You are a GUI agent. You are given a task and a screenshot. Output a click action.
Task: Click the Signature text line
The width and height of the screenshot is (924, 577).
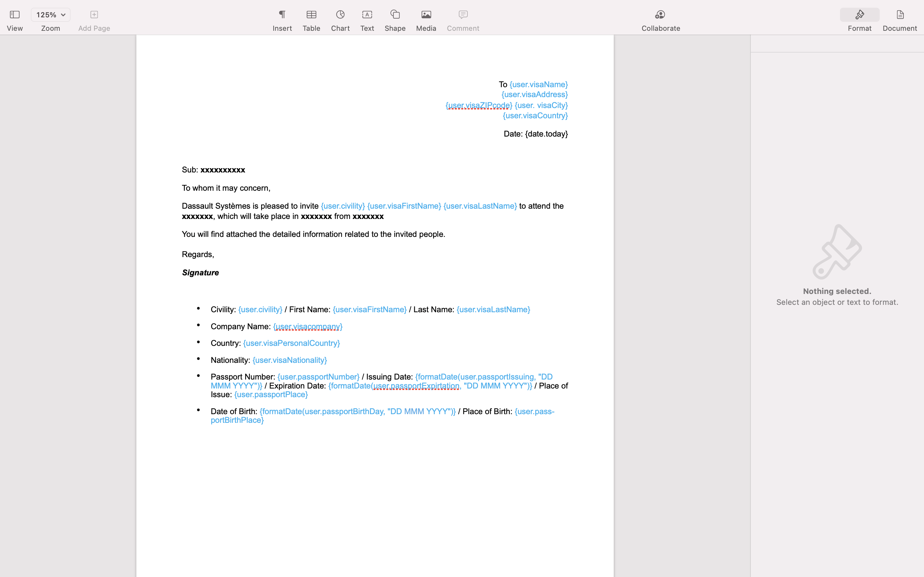[x=201, y=272]
